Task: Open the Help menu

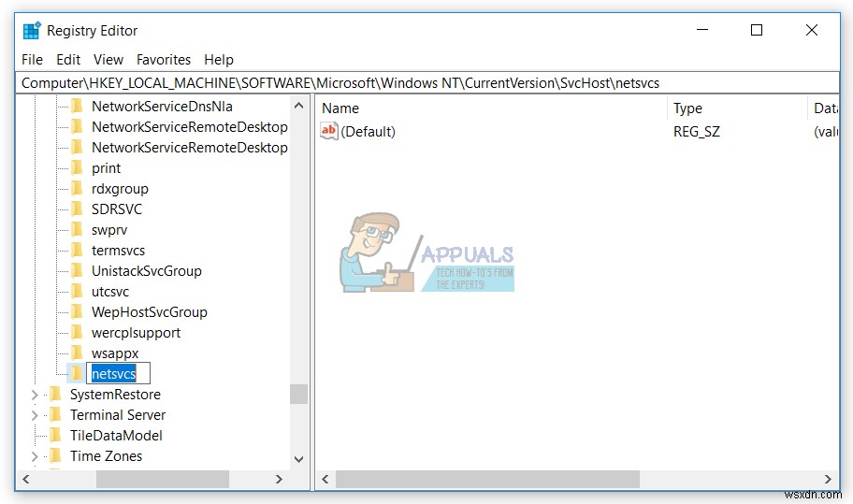Action: (x=219, y=60)
